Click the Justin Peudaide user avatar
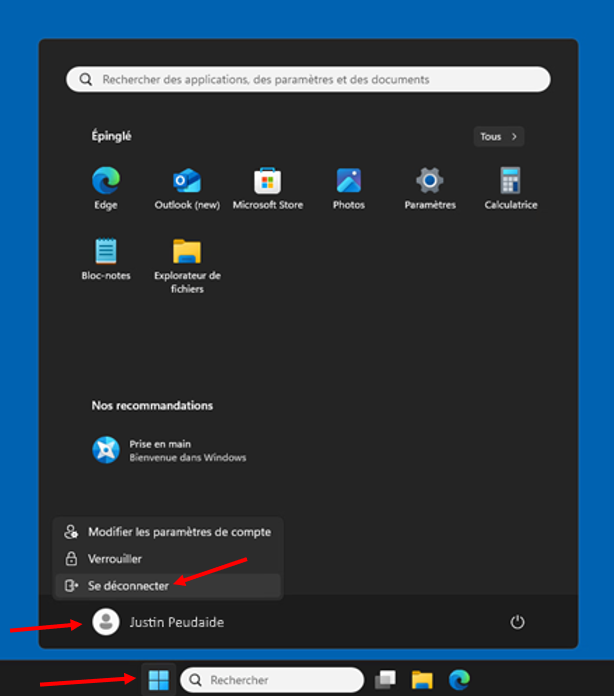 coord(106,622)
